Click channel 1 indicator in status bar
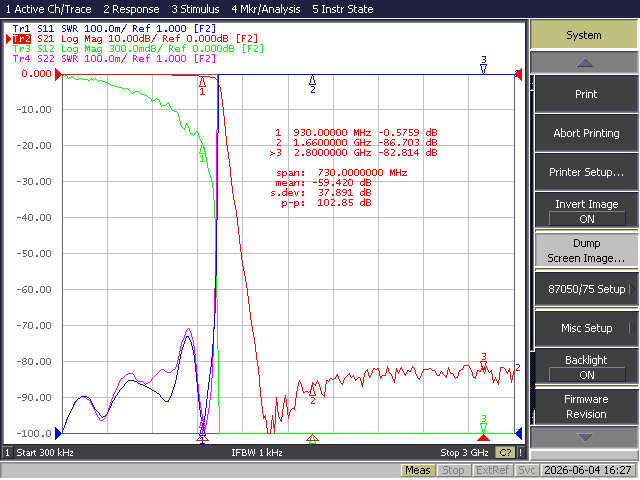 click(x=7, y=453)
